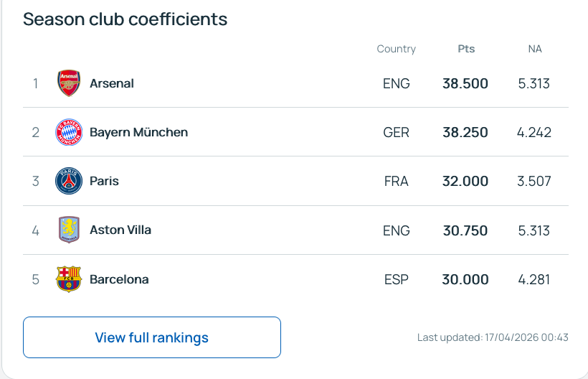The width and height of the screenshot is (588, 379).
Task: Click the FRA country code for Paris
Action: [x=397, y=181]
